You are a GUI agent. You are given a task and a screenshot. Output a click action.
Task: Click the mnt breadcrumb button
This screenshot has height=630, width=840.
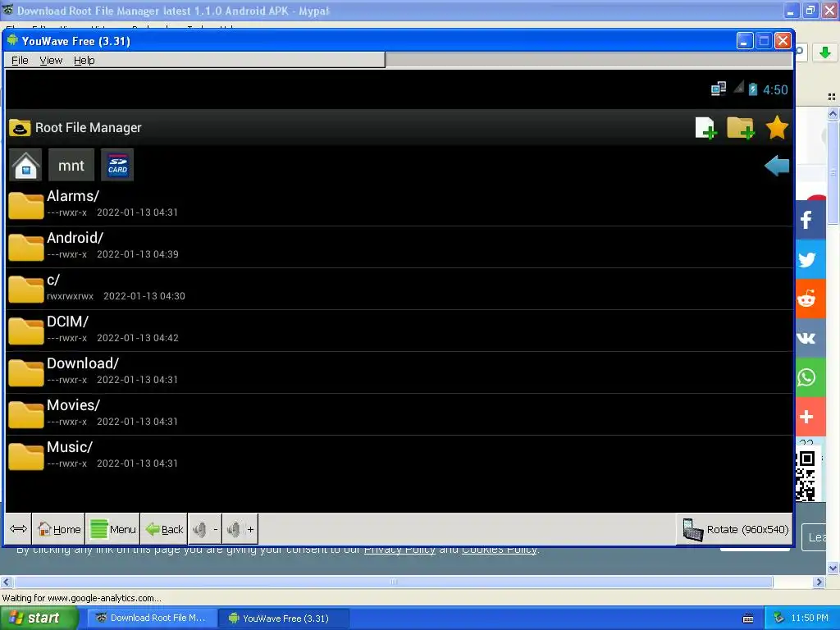pos(71,165)
